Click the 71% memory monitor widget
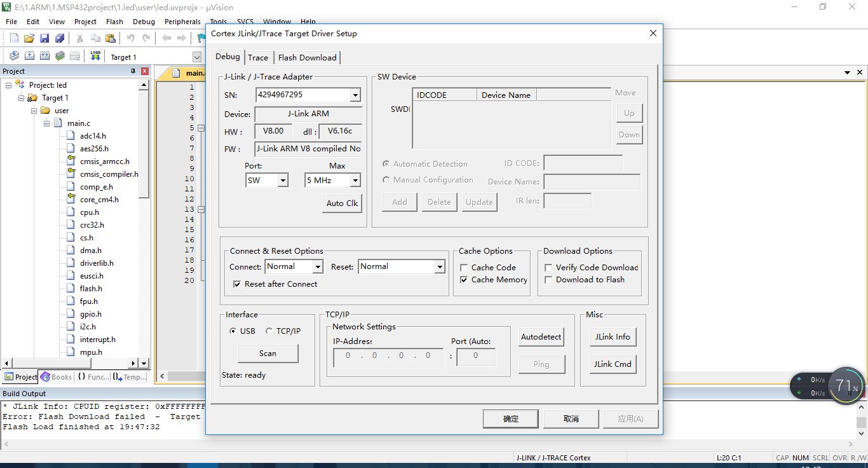Viewport: 868px width, 468px height. (x=846, y=385)
